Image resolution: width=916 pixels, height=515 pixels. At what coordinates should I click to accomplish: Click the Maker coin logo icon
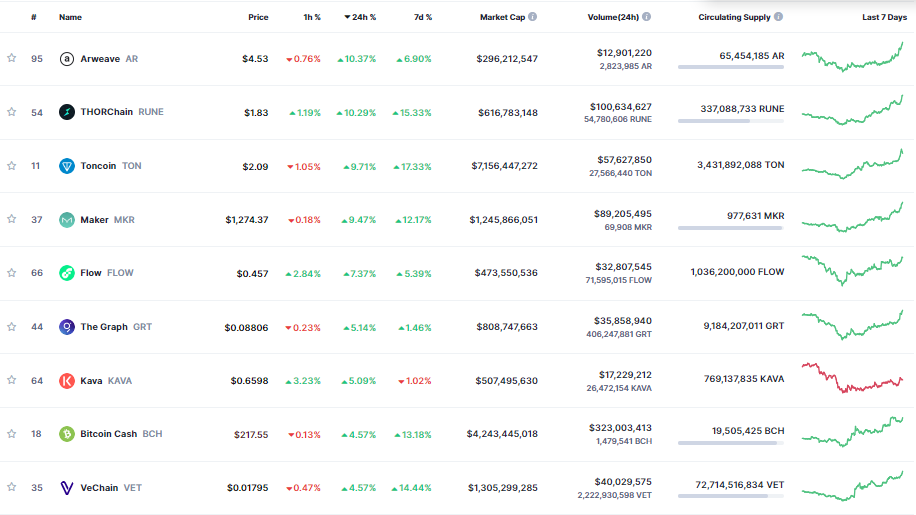click(67, 220)
